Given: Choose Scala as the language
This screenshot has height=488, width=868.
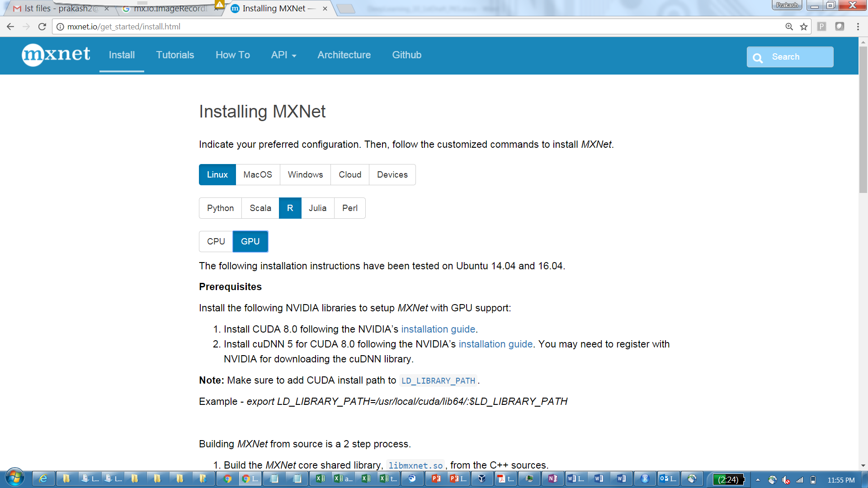Looking at the screenshot, I should [260, 208].
